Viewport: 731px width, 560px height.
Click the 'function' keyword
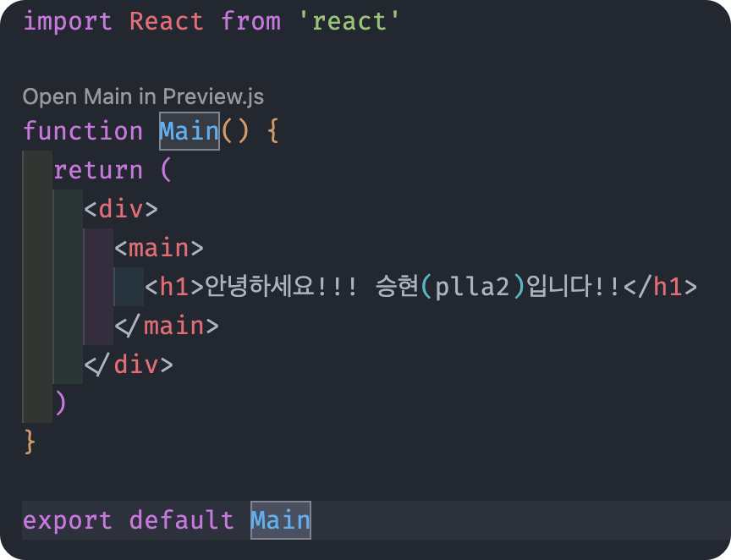coord(83,131)
